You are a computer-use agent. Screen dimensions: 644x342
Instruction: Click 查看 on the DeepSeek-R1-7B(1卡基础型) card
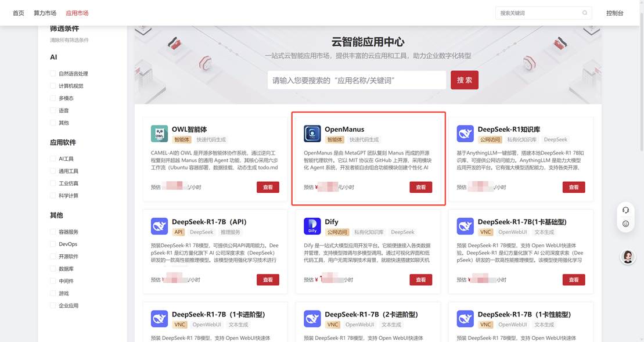pos(574,280)
